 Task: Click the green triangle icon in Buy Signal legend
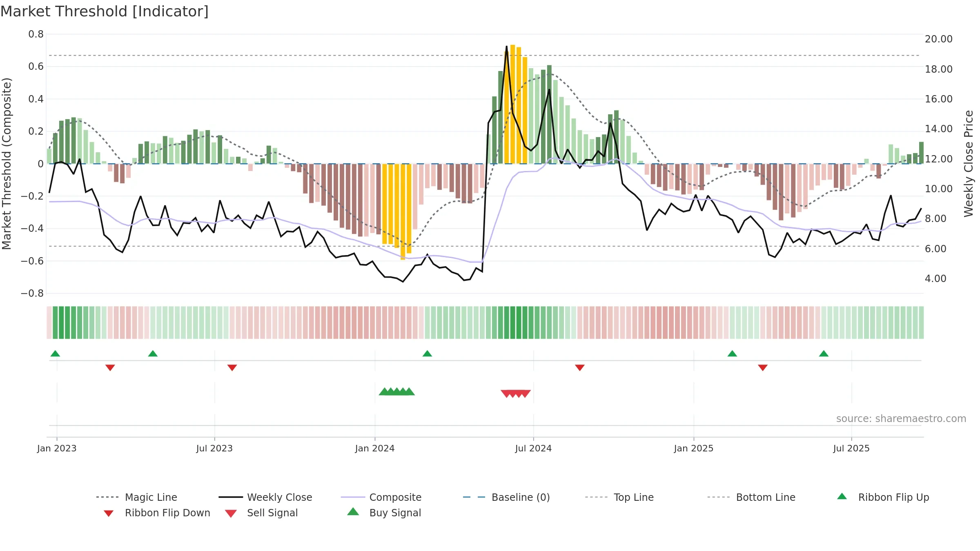(x=353, y=511)
